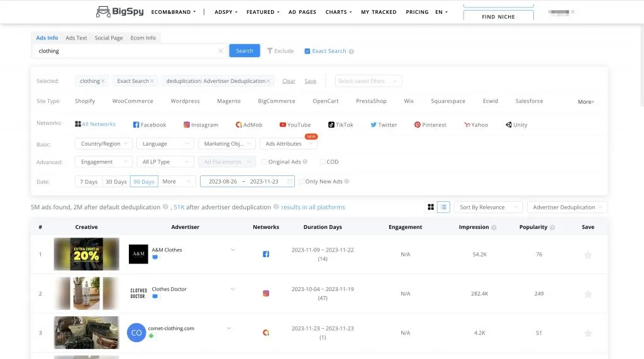Open the Clothes Doctor ad creative thumbnail
Screen dimensions: 644x359
86,294
